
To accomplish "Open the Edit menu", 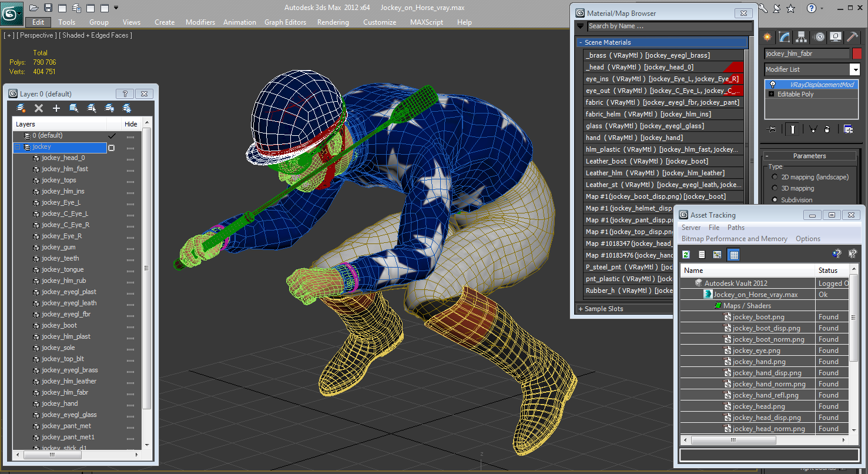I will [38, 22].
